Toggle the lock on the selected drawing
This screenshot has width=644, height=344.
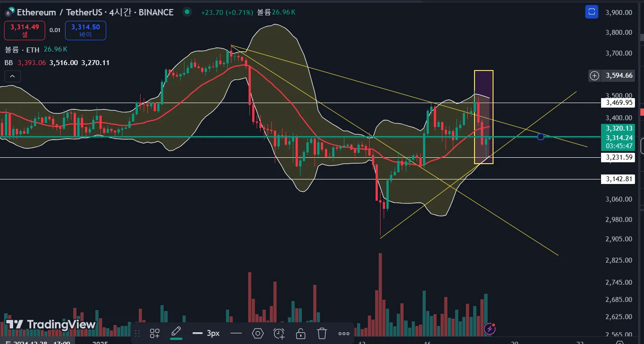coord(300,334)
